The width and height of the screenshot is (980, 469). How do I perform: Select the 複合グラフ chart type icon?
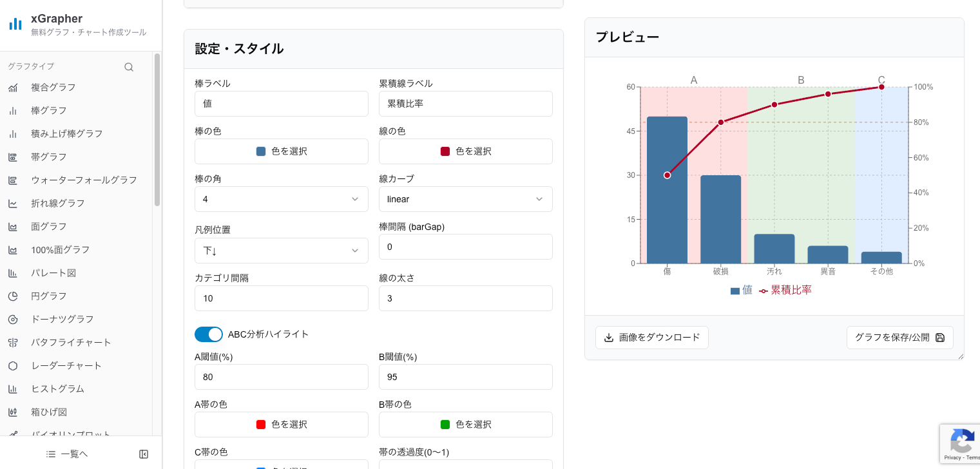tap(13, 87)
